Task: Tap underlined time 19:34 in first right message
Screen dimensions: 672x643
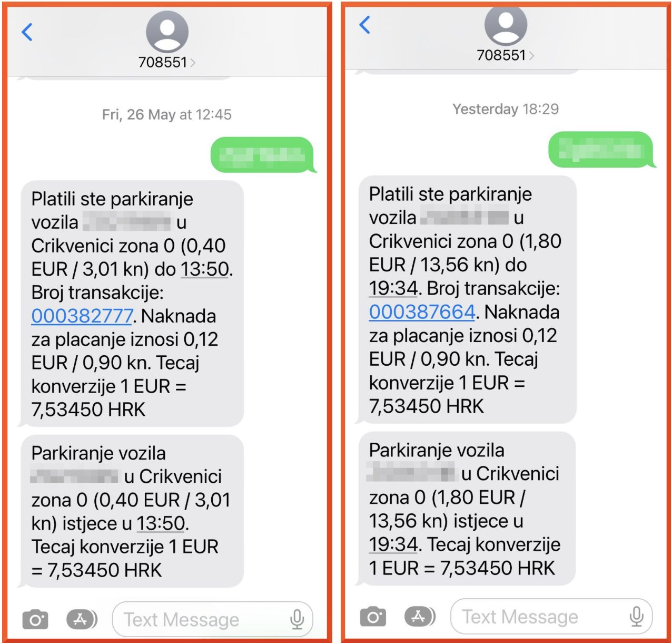Action: click(393, 288)
